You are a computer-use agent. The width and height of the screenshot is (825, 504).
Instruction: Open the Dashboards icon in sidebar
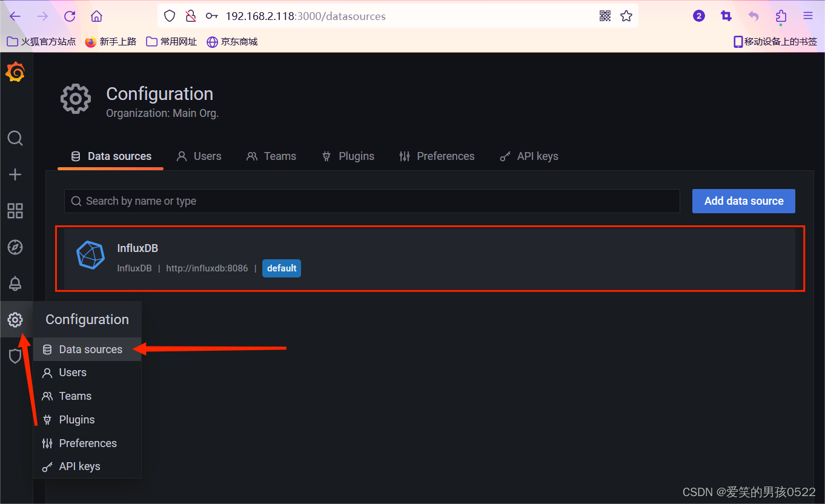[x=15, y=211]
